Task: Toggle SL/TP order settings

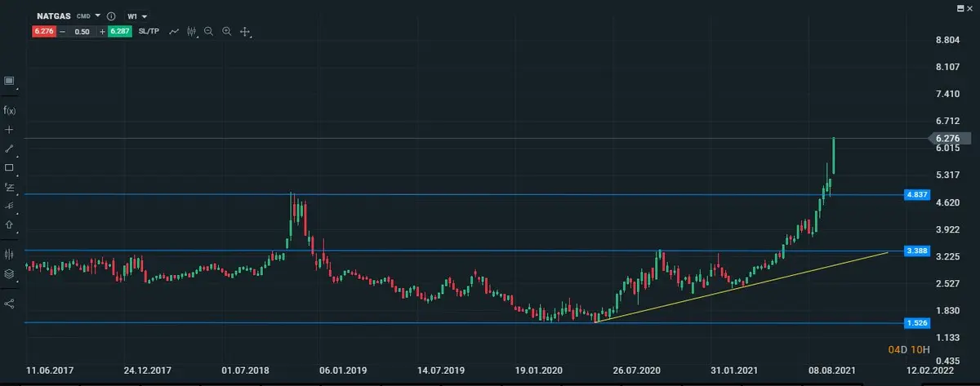Action: coord(150,31)
